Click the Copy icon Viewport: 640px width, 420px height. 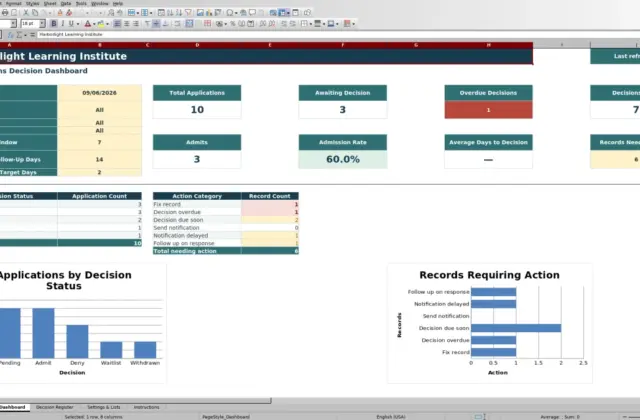pyautogui.click(x=35, y=13)
